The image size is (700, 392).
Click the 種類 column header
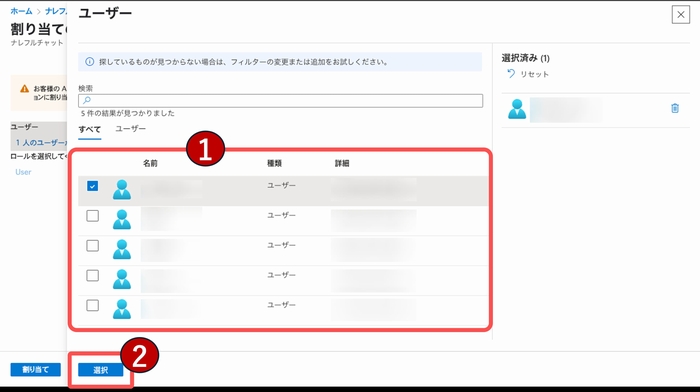tap(275, 163)
